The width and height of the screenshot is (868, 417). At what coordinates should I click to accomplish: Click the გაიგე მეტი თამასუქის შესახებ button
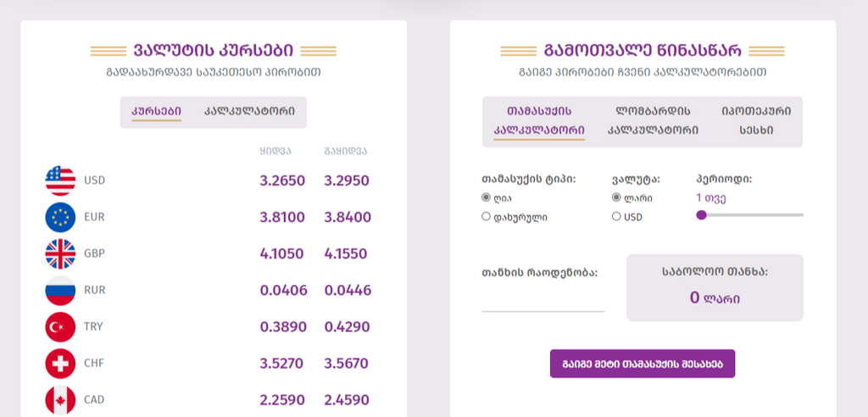643,364
